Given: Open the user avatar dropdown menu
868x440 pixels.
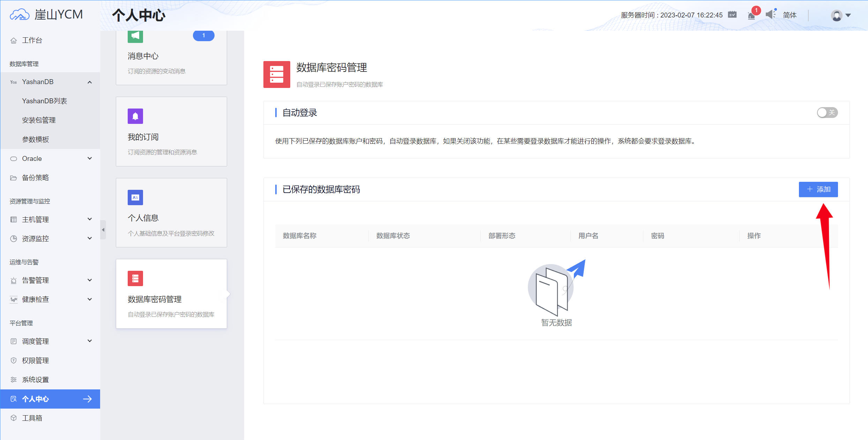Looking at the screenshot, I should click(x=840, y=15).
